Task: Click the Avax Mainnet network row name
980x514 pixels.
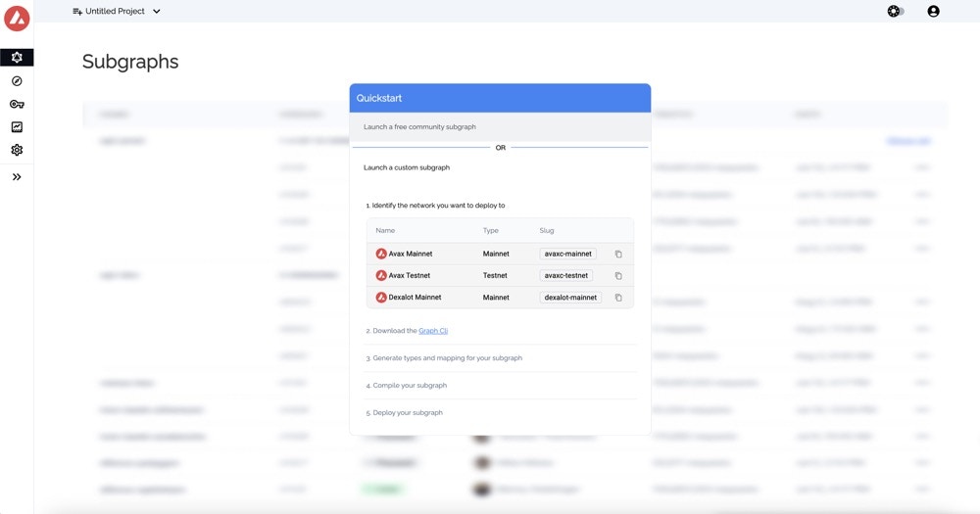Action: [410, 255]
